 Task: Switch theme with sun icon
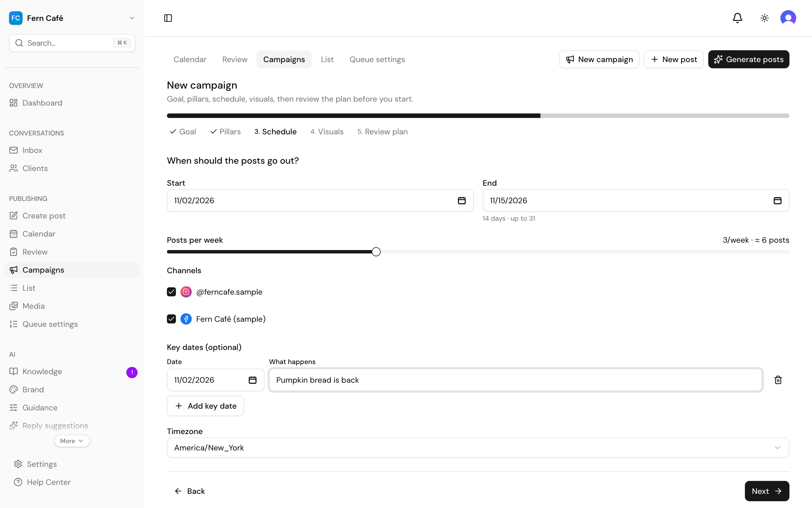(x=764, y=18)
